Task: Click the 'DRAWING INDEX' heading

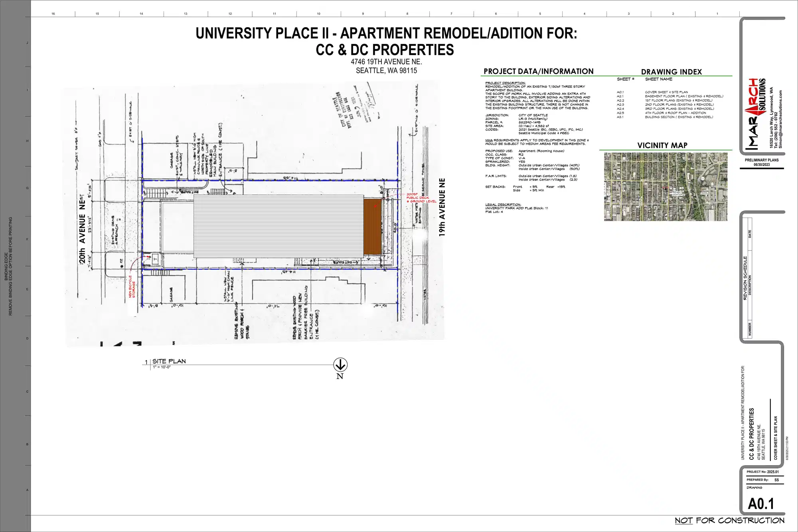Action: (x=672, y=72)
